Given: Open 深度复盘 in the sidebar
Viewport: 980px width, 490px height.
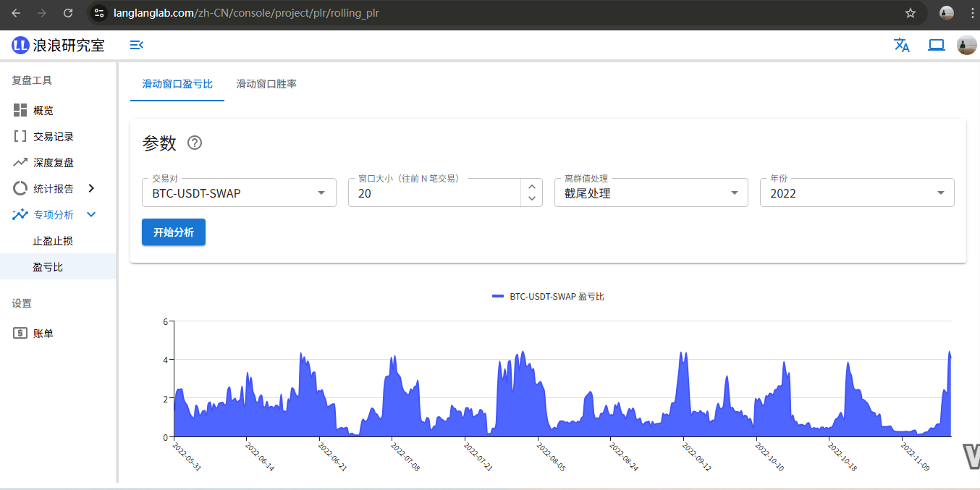Looking at the screenshot, I should tap(53, 163).
